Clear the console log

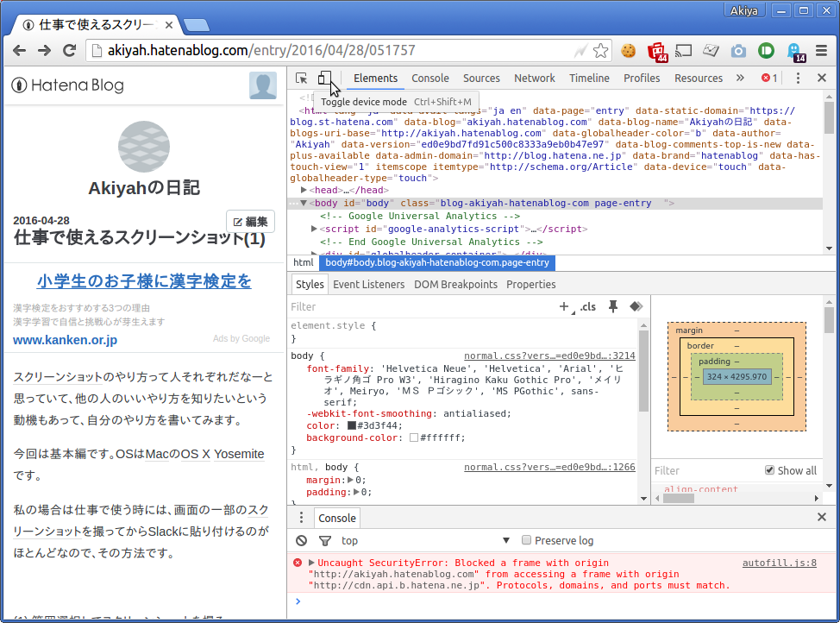click(x=302, y=540)
